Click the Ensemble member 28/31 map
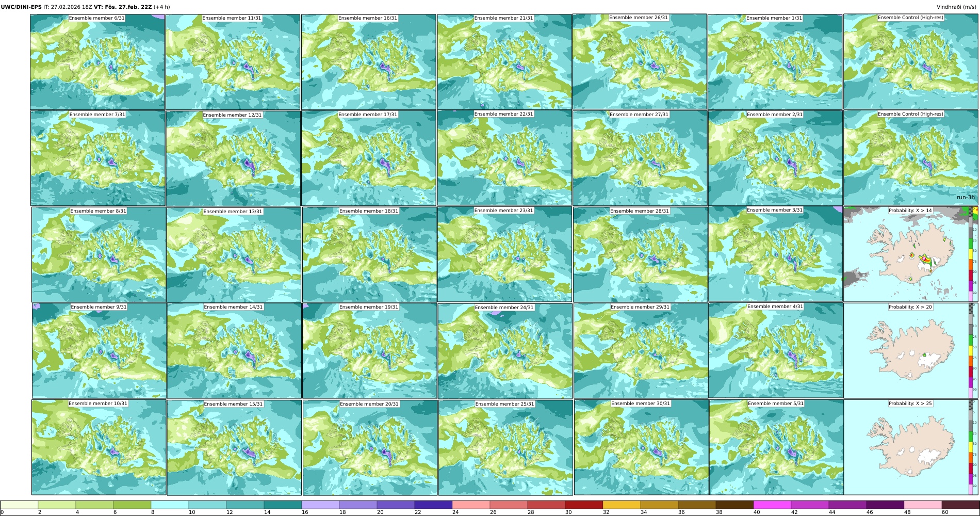Screen dimensions: 980x516 [640, 255]
